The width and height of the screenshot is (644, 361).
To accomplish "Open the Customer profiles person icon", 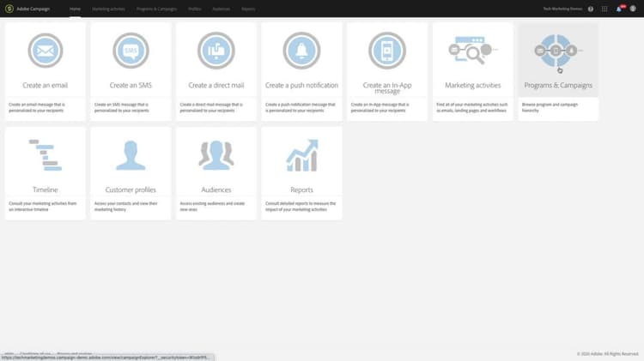I will click(x=131, y=155).
